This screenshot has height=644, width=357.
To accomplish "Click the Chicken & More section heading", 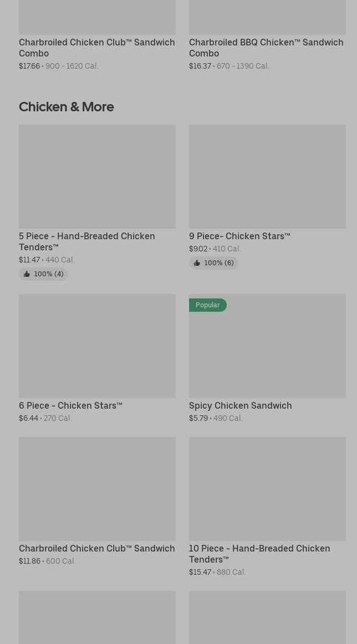I will coord(67,107).
